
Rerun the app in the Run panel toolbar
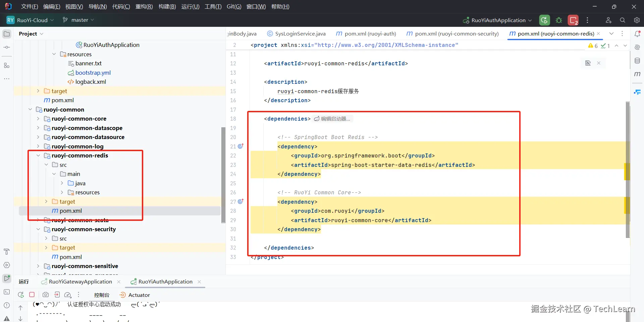[21, 295]
